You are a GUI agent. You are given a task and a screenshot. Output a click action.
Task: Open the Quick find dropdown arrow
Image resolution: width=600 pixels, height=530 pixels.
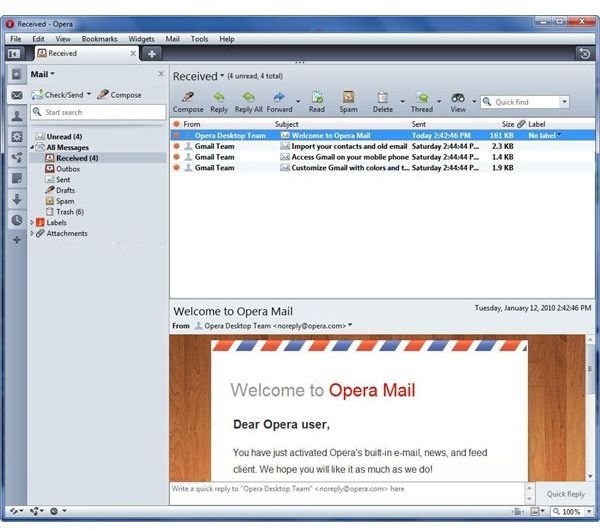pyautogui.click(x=564, y=102)
